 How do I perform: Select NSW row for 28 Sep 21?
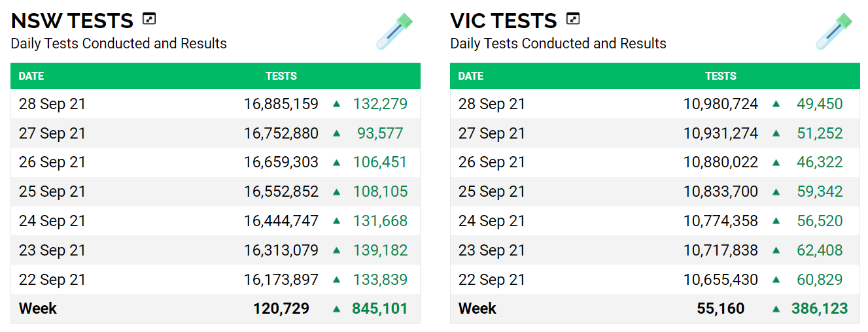(52, 104)
